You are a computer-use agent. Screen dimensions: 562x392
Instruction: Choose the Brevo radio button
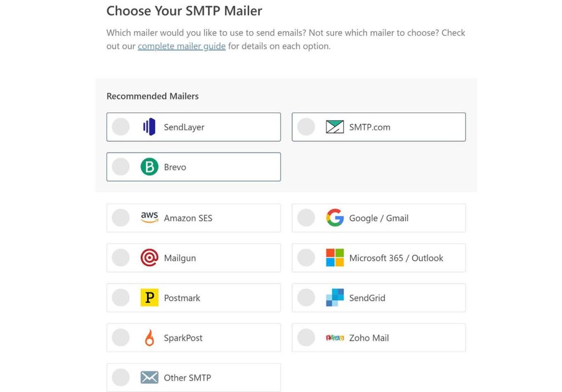(x=121, y=167)
